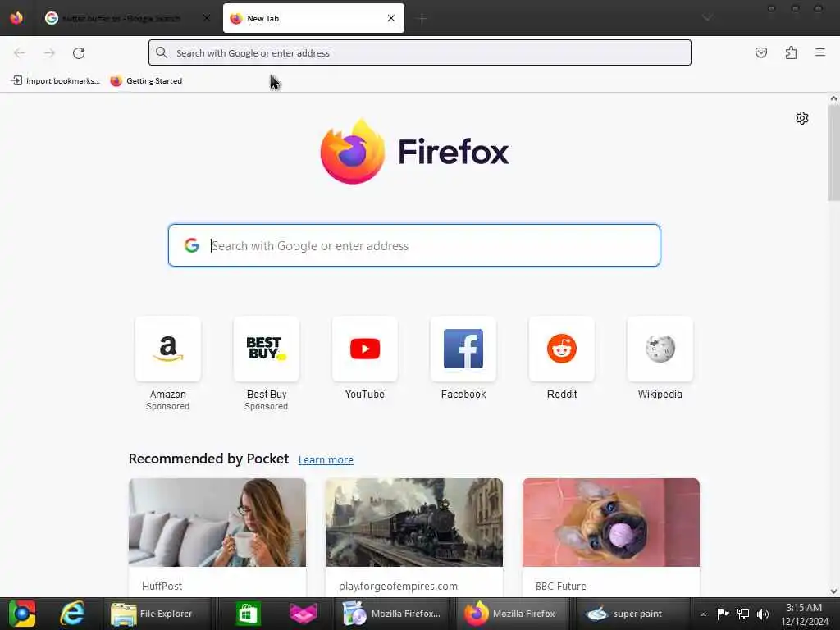The image size is (840, 630).
Task: Click the Recommended by Pocket heading
Action: point(208,459)
